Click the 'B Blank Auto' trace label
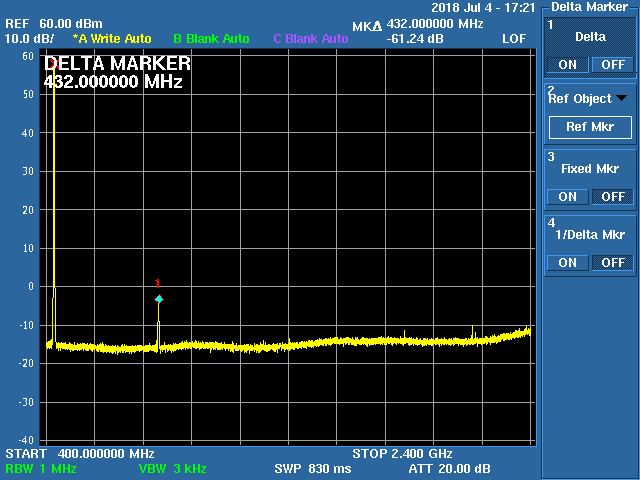Viewport: 640px width, 480px height. point(211,39)
